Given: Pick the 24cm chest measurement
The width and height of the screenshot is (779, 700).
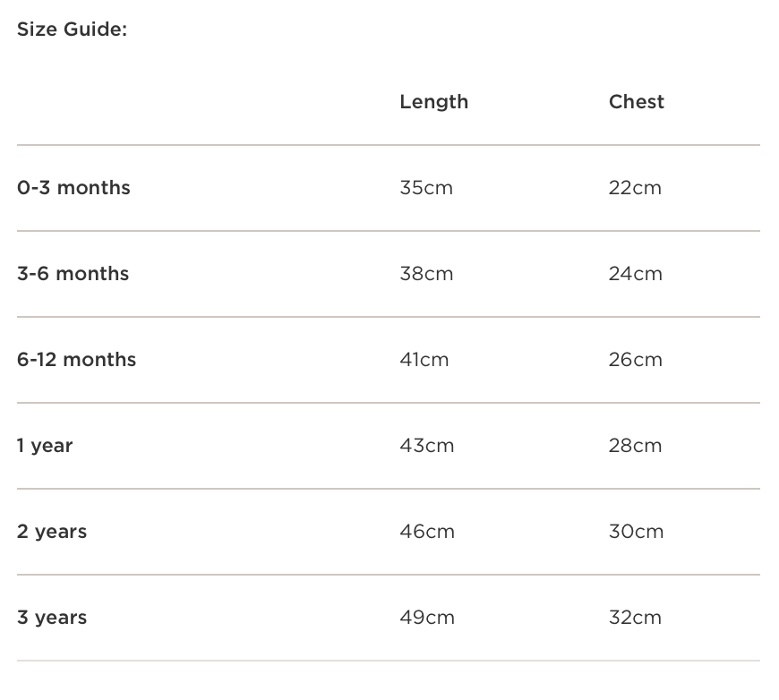Looking at the screenshot, I should (x=635, y=274).
